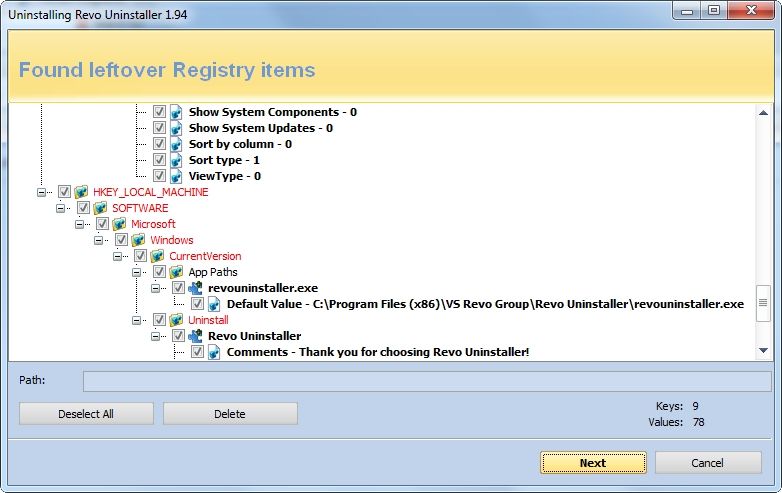Collapse the HKEY_LOCAL_MACHINE node
782x493 pixels.
(x=41, y=192)
